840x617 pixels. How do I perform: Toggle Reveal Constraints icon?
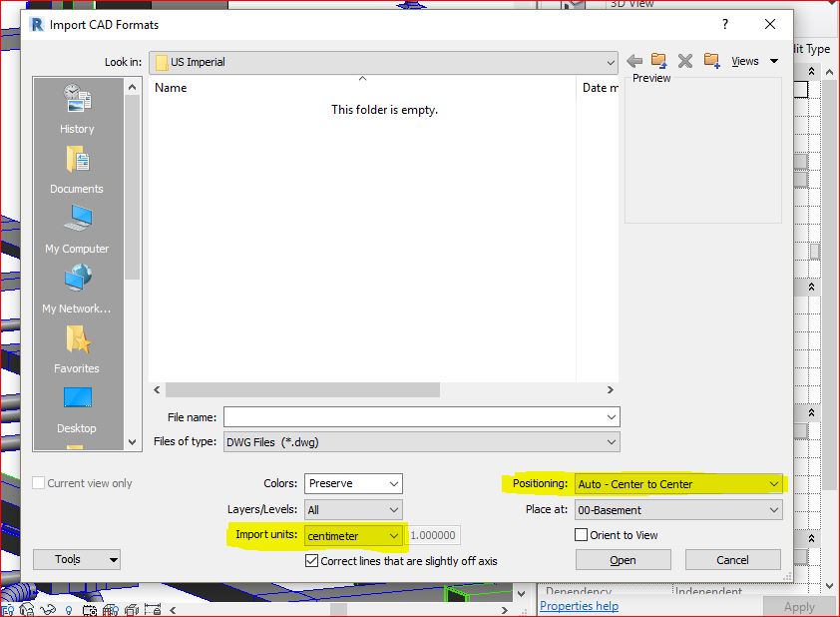point(153,609)
